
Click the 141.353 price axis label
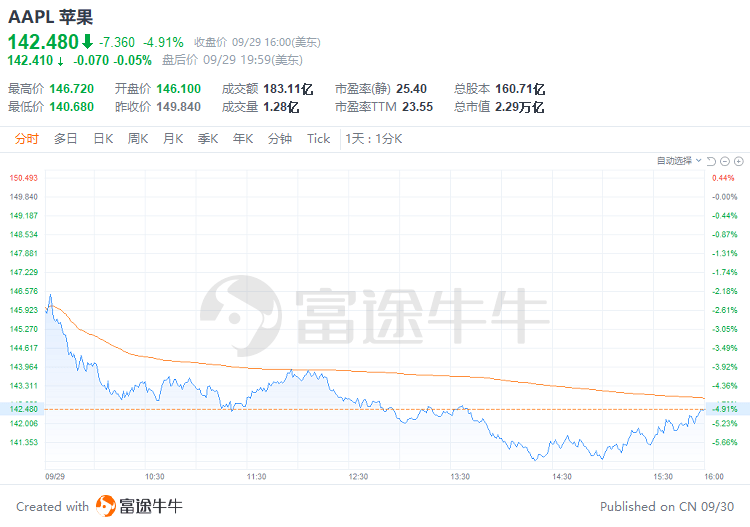(23, 442)
